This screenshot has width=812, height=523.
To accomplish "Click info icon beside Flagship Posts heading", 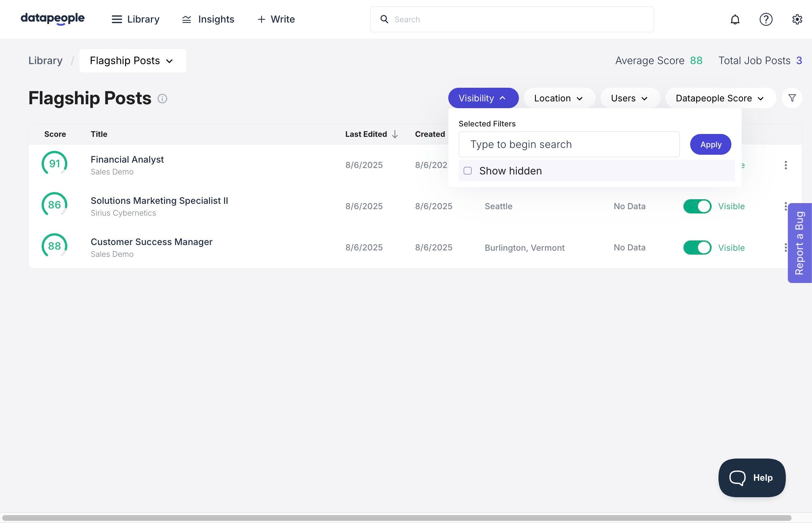I will coord(162,99).
